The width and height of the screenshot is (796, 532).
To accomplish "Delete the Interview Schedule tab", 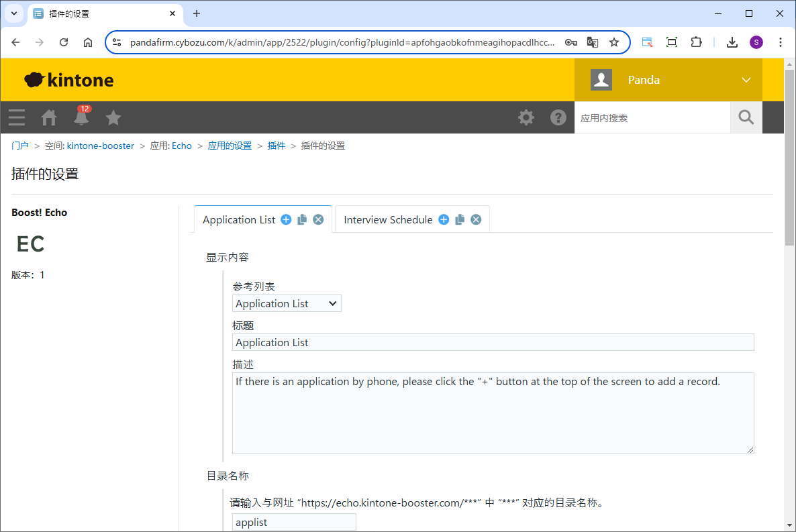I will click(476, 220).
